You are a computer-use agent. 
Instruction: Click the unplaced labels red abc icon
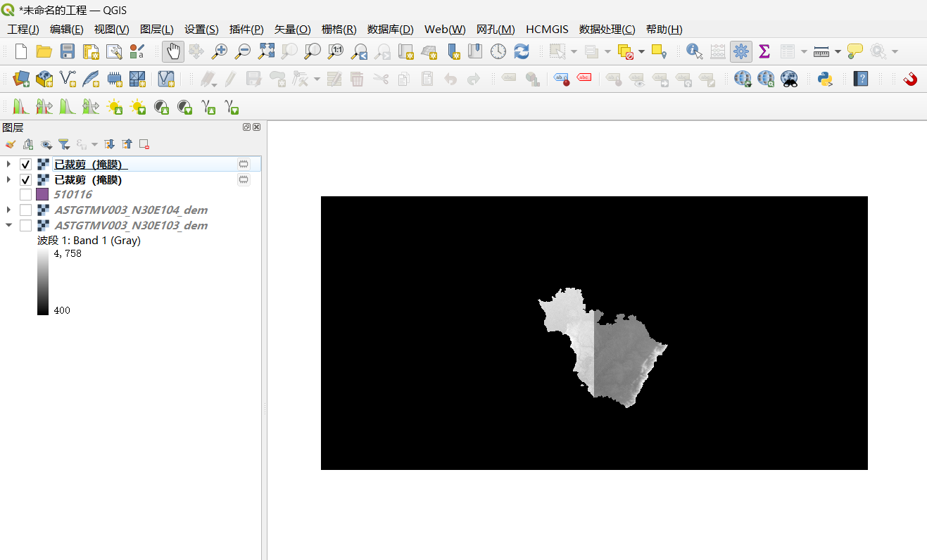click(584, 79)
